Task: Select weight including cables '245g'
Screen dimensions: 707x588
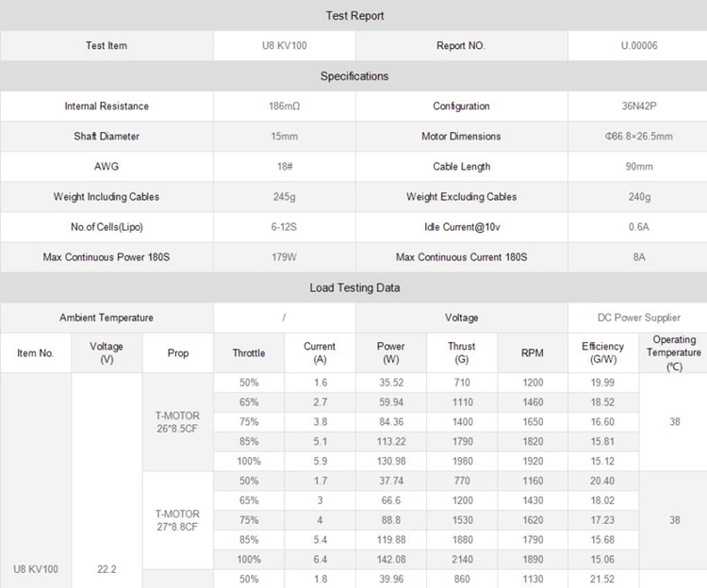Action: tap(284, 197)
